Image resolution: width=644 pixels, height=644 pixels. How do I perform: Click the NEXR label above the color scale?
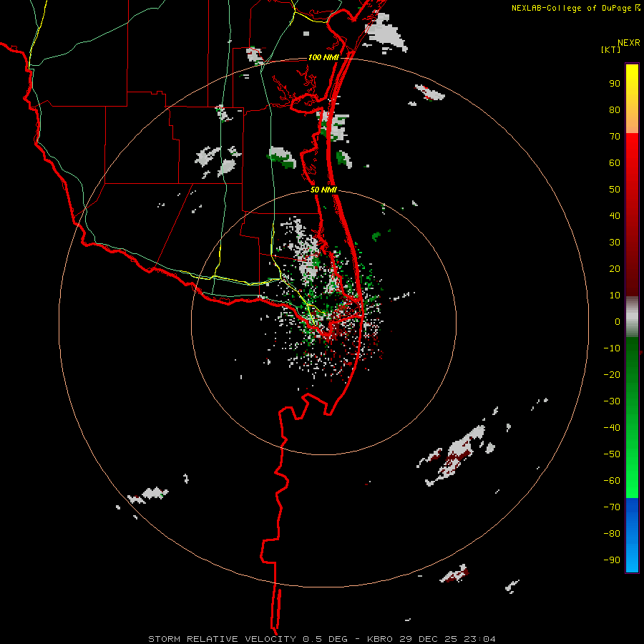[629, 43]
